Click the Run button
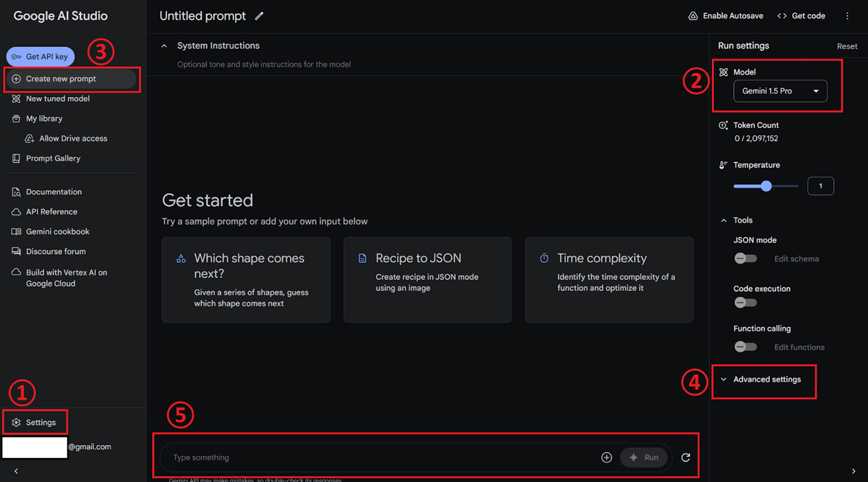Viewport: 868px width, 482px height. coord(644,457)
